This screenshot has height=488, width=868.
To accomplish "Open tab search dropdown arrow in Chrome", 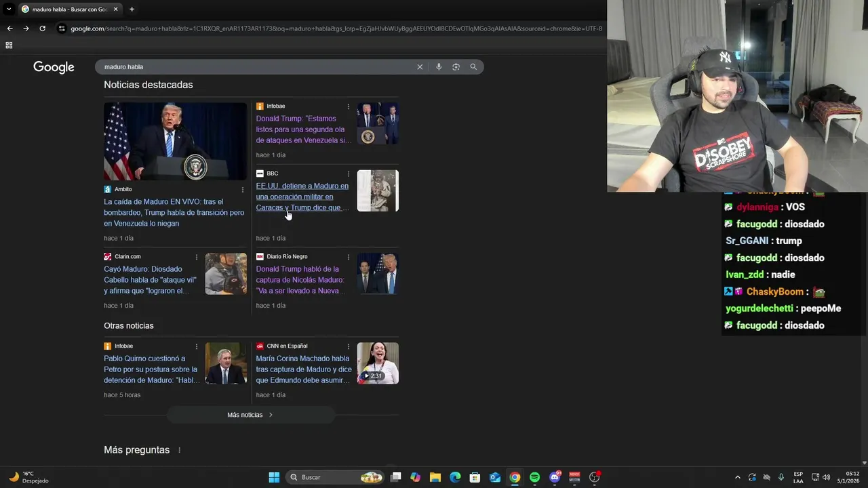I will click(8, 9).
